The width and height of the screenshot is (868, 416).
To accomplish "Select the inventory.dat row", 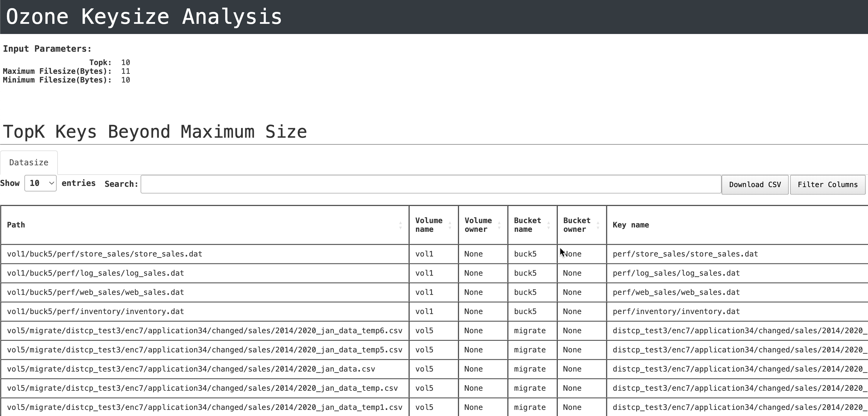I will pos(202,311).
